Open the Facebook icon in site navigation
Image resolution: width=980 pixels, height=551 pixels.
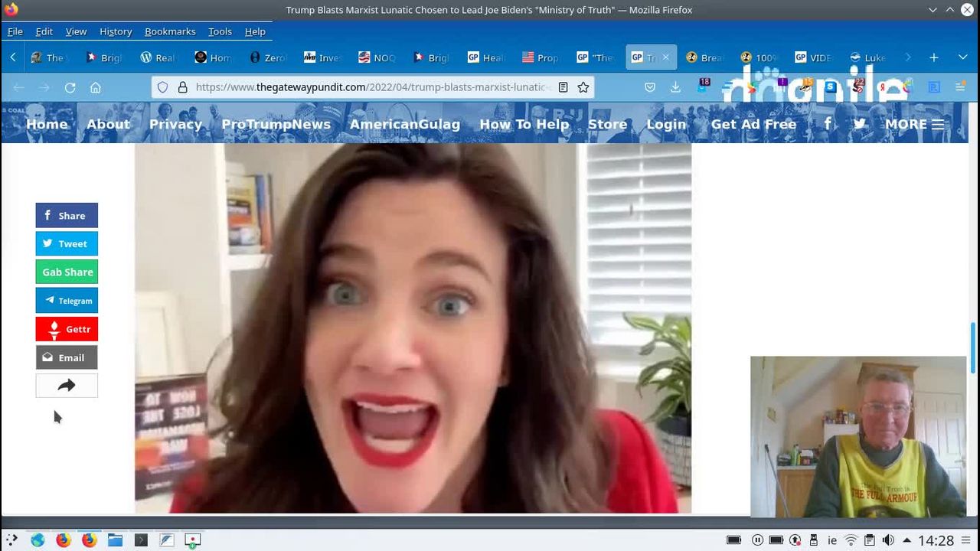[828, 124]
